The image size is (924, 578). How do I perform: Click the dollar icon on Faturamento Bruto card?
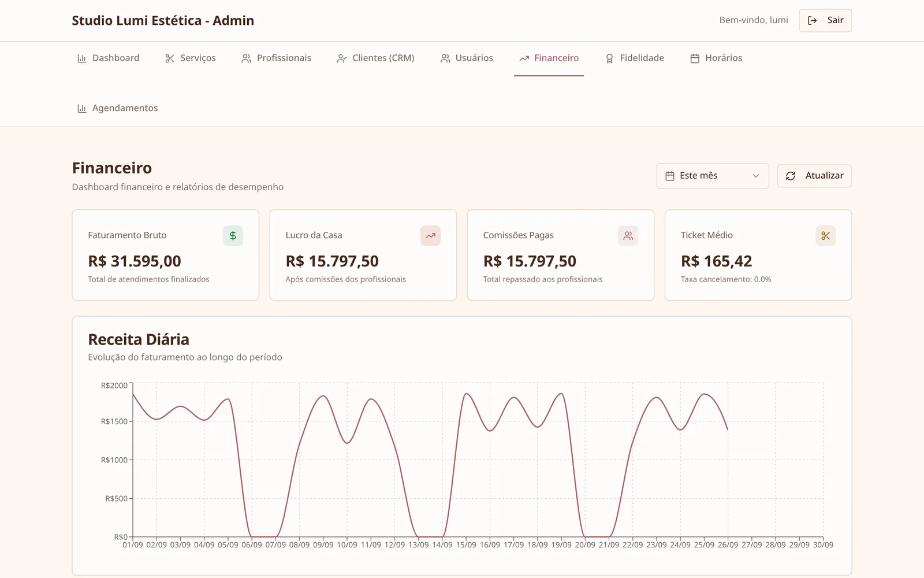coord(233,236)
